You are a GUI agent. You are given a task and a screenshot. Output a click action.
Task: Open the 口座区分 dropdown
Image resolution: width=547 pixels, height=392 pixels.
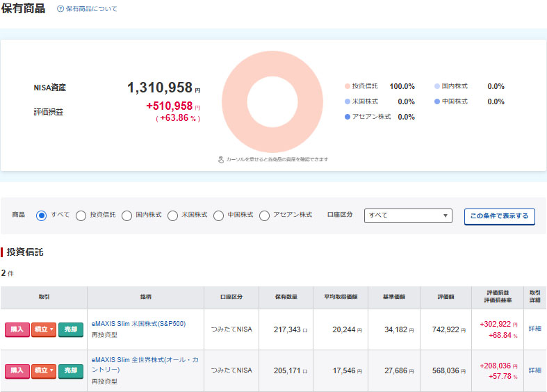tap(408, 215)
